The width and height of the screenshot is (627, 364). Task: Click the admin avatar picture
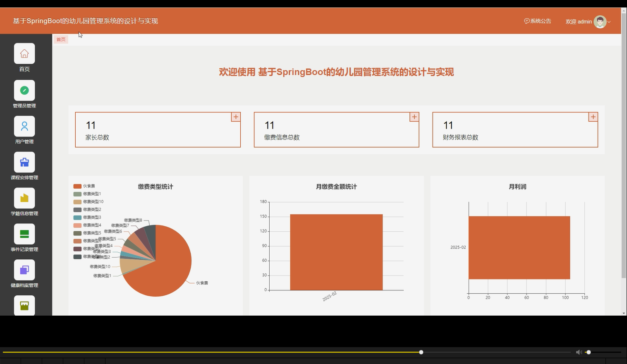coord(600,22)
